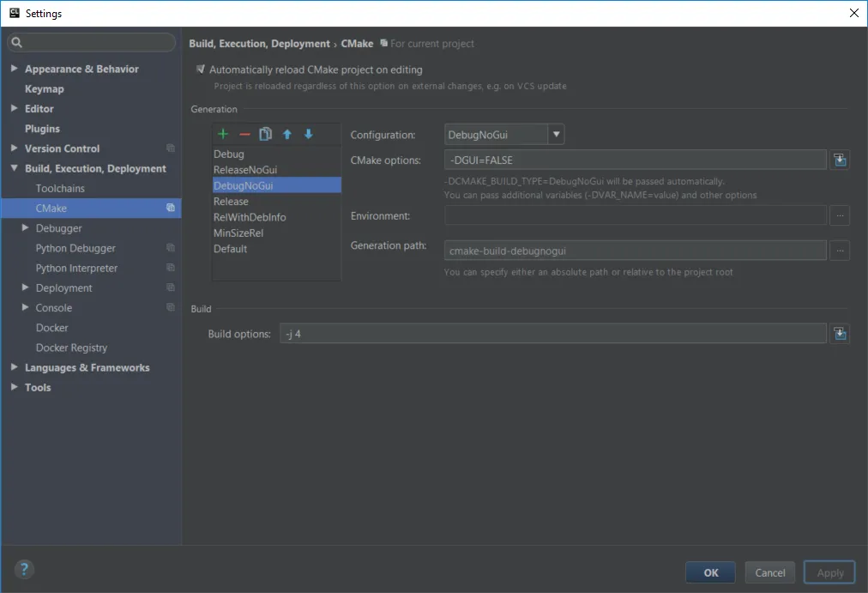
Task: Open the Keymap settings page
Action: click(x=45, y=89)
